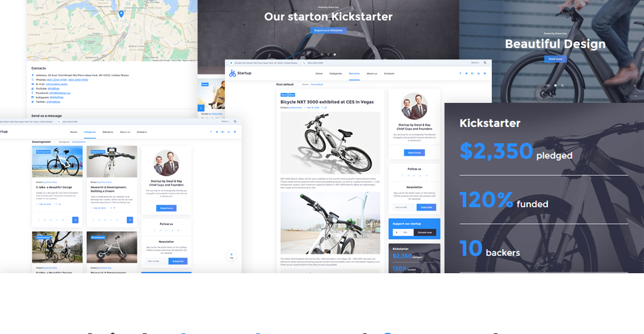The image size is (644, 334).
Task: Click Home breadcrumb on Post default page
Action: pos(305,84)
